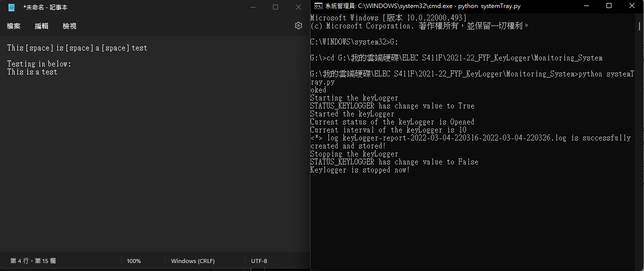Click the 第 4 行 line-column indicator
644x271 pixels.
33,261
